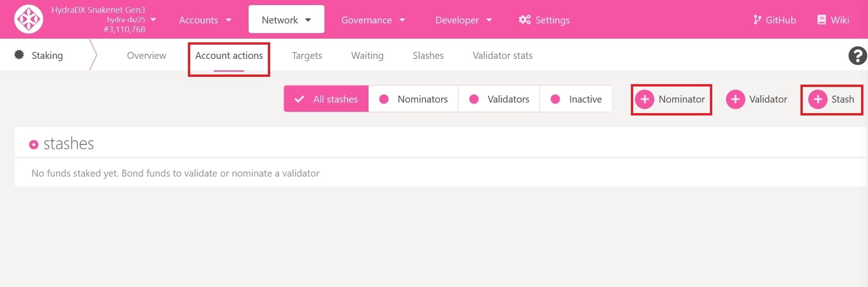Toggle the Nominators filter

pos(414,99)
